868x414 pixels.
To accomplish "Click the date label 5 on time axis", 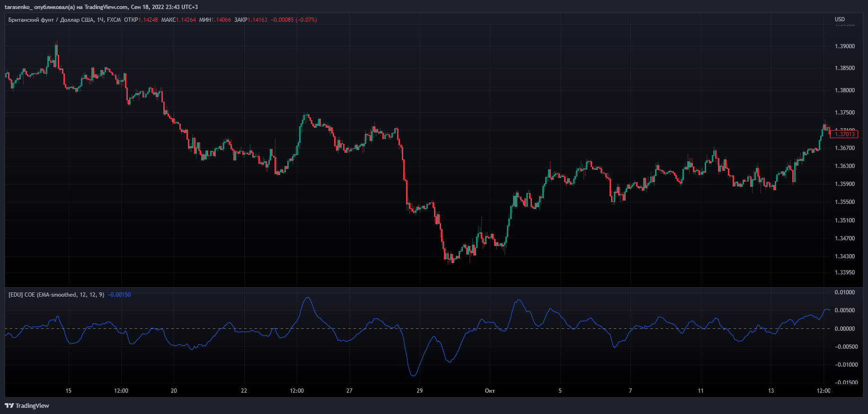I will pyautogui.click(x=560, y=391).
